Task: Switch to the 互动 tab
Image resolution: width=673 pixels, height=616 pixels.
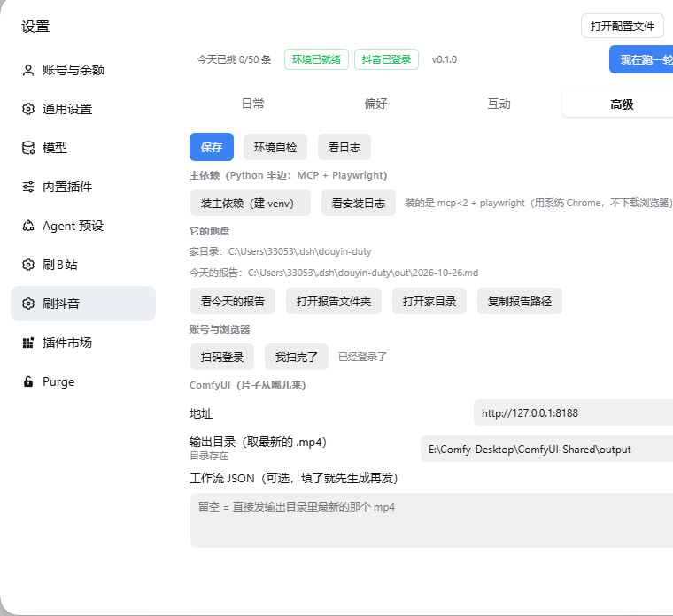Action: click(x=499, y=104)
